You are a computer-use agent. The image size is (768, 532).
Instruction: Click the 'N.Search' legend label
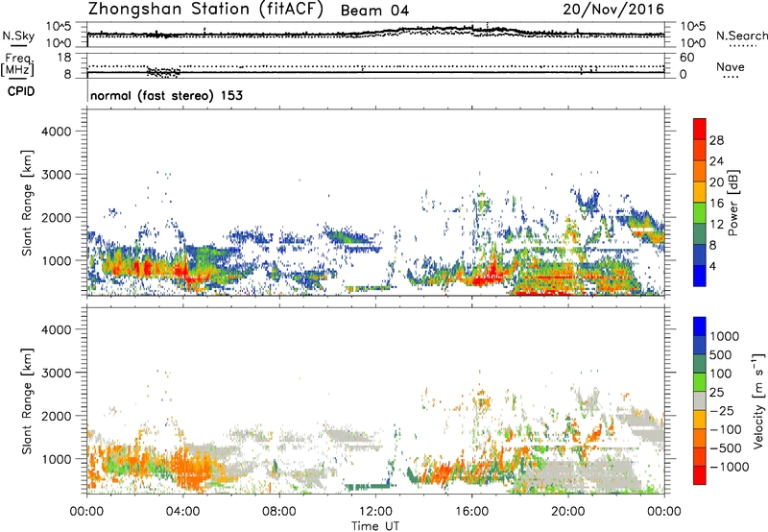[x=741, y=36]
